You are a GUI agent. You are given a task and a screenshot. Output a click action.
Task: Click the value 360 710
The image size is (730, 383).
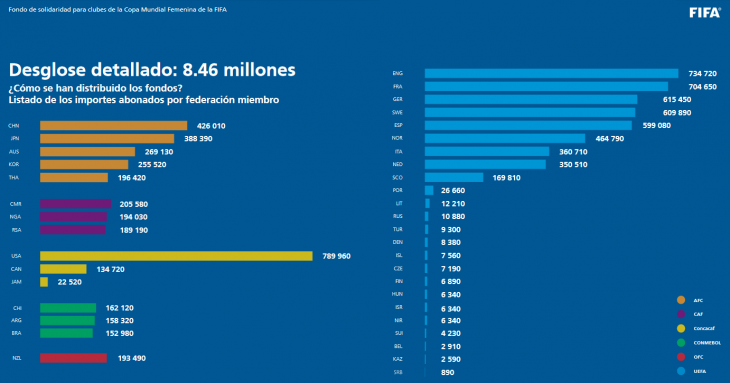(x=573, y=152)
